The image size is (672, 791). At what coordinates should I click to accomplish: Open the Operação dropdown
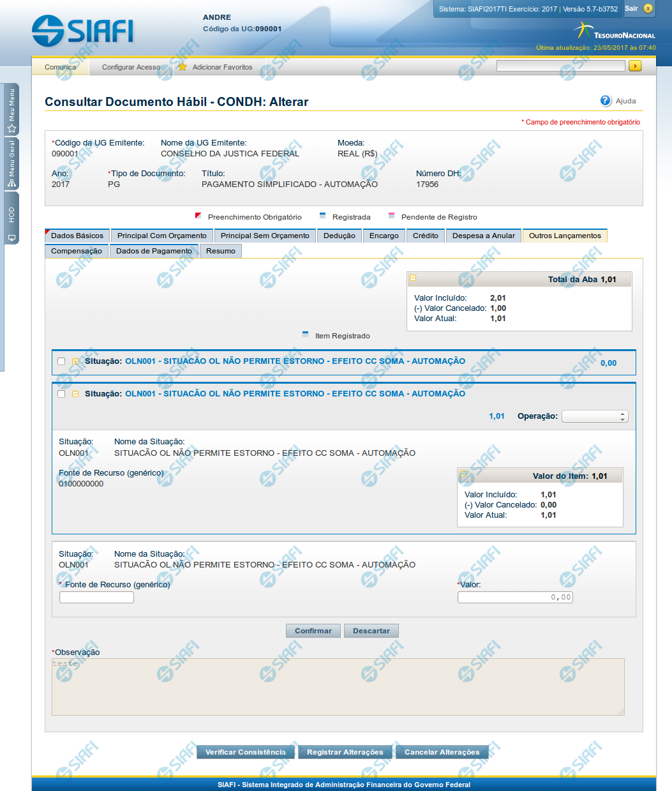click(594, 416)
